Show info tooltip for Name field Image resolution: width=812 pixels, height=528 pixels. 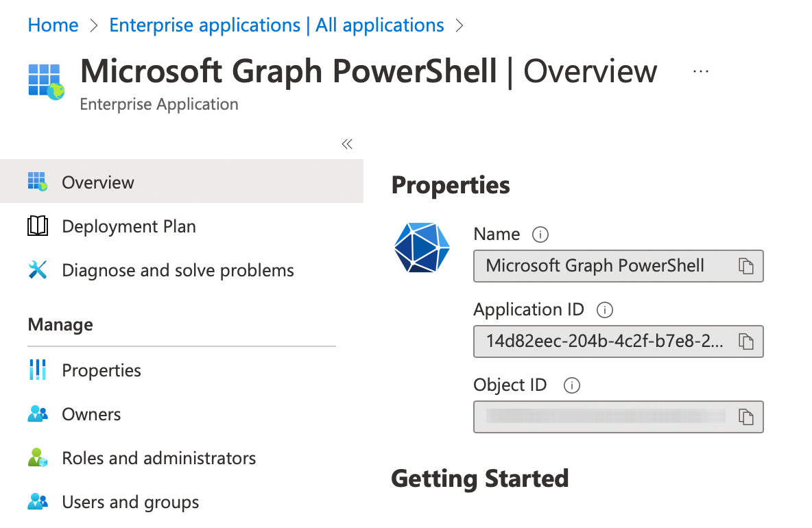[540, 235]
